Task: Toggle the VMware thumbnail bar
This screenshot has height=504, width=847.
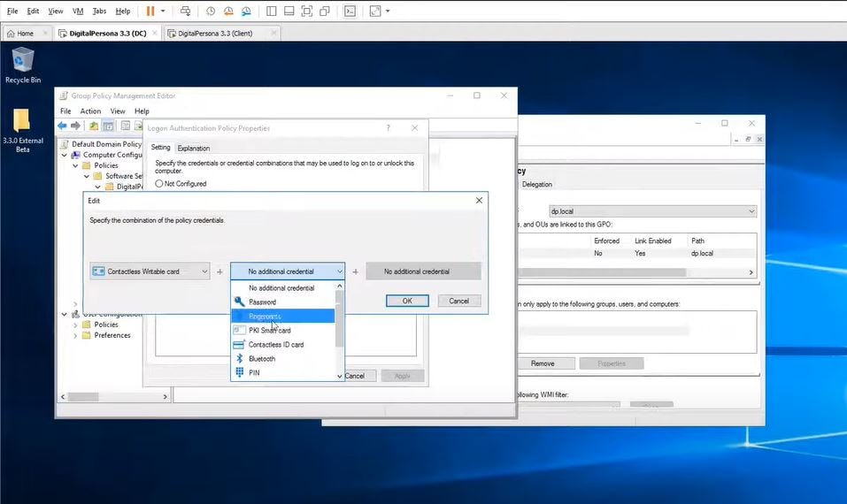Action: point(289,11)
